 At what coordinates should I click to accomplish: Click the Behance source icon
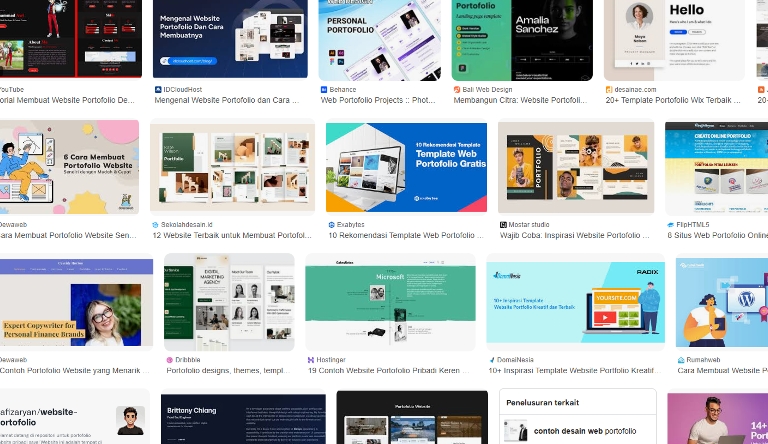324,89
